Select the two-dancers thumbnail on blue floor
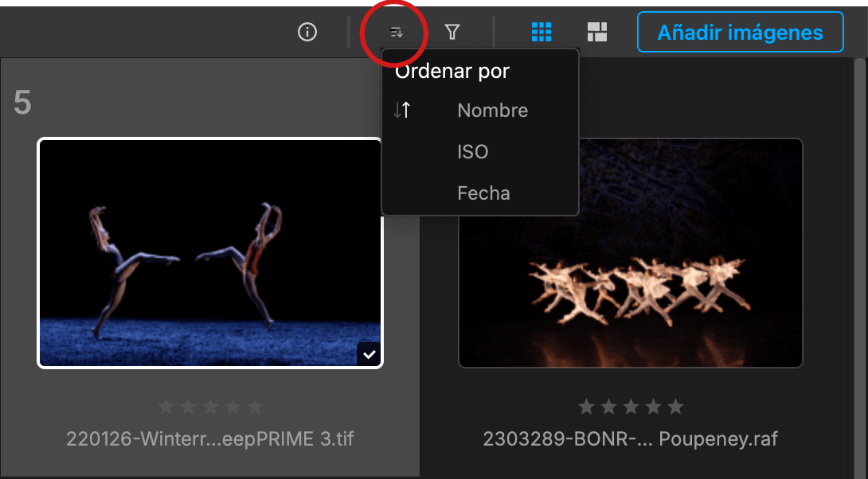 pyautogui.click(x=209, y=253)
